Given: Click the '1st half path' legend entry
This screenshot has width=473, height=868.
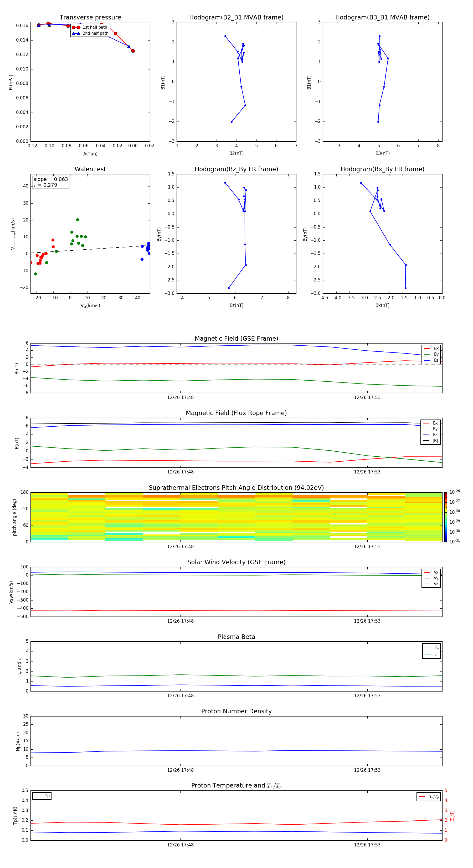Looking at the screenshot, I should pos(90,27).
